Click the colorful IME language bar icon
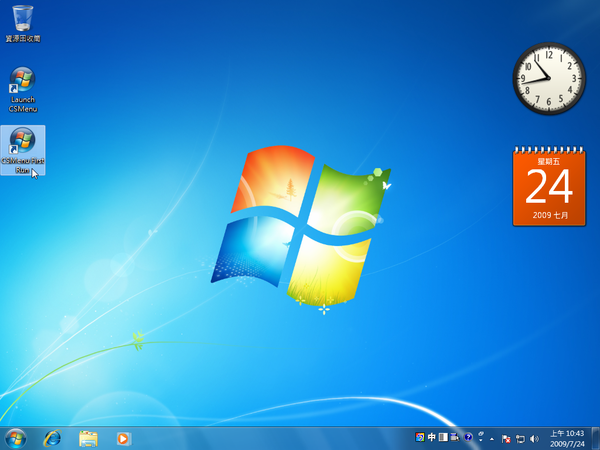 (420, 437)
